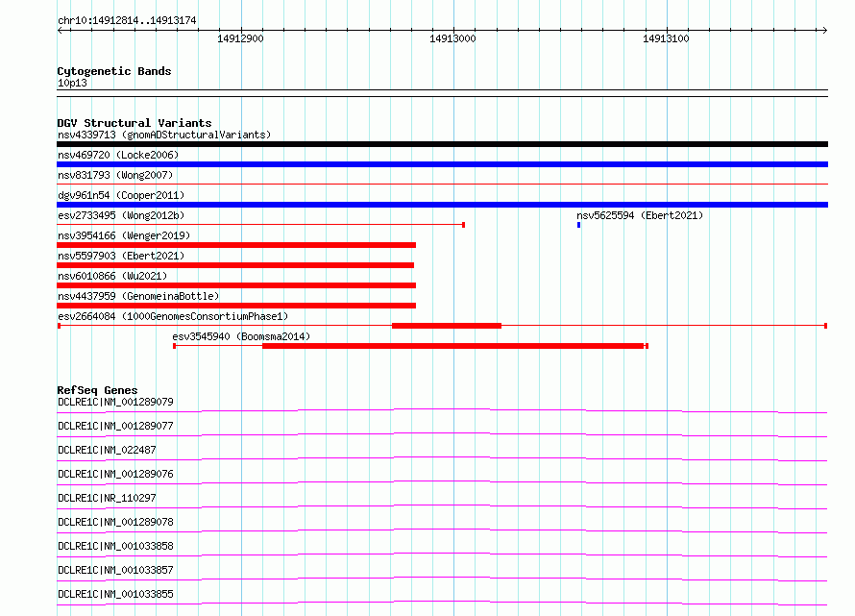Screen dimensions: 855x616
Task: Open the Cytogenetic Bands track title
Action: (x=114, y=71)
